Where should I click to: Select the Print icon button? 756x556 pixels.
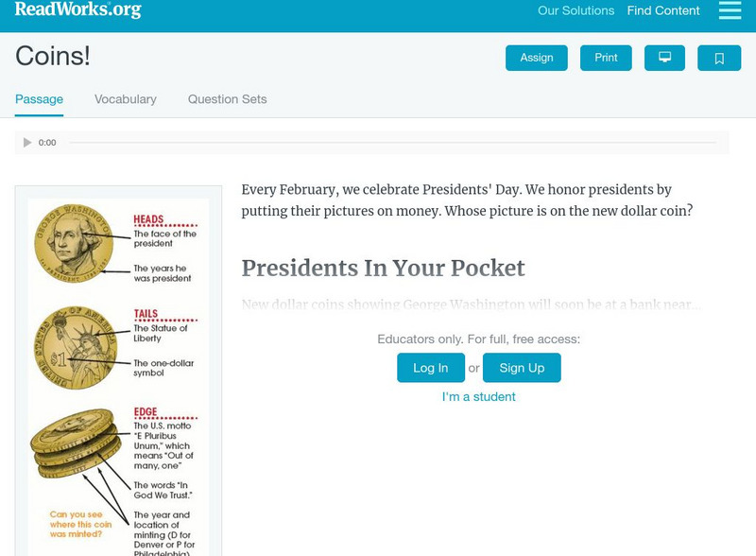(x=606, y=58)
